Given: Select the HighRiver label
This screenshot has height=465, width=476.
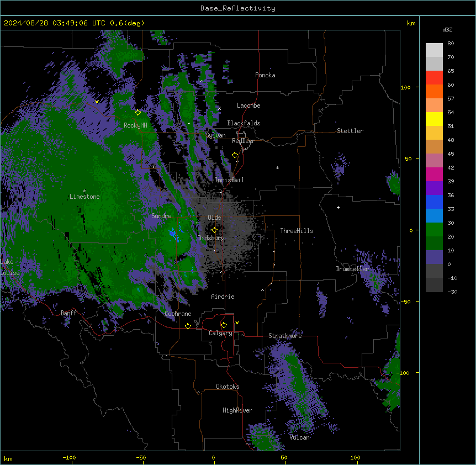Looking at the screenshot, I should [237, 410].
